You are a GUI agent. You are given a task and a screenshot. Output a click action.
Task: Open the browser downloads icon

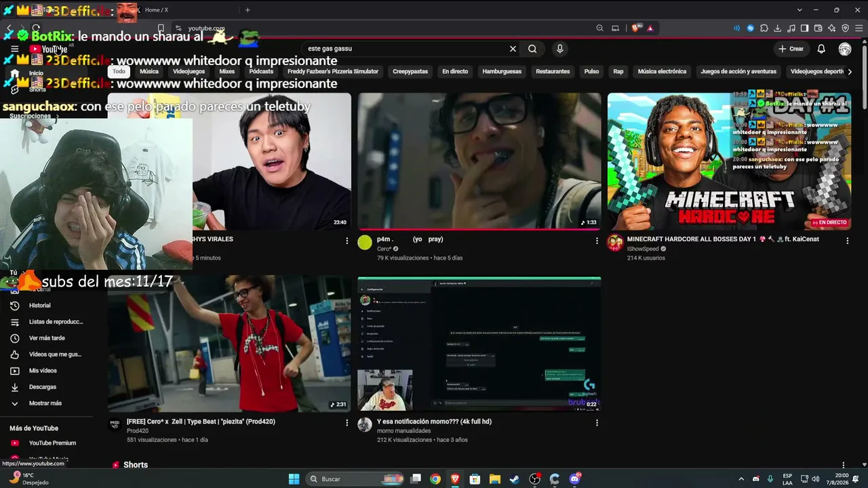click(778, 28)
